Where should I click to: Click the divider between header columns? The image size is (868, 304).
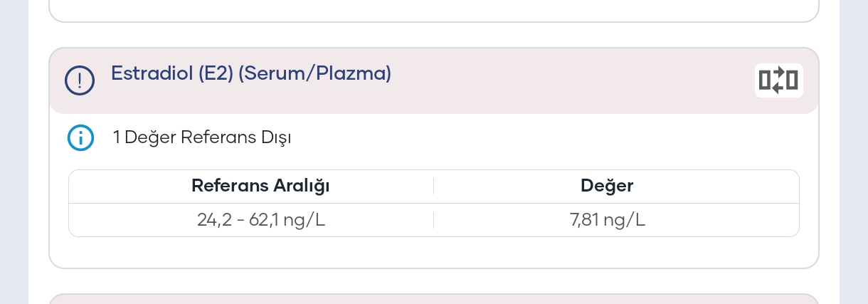[x=433, y=187]
